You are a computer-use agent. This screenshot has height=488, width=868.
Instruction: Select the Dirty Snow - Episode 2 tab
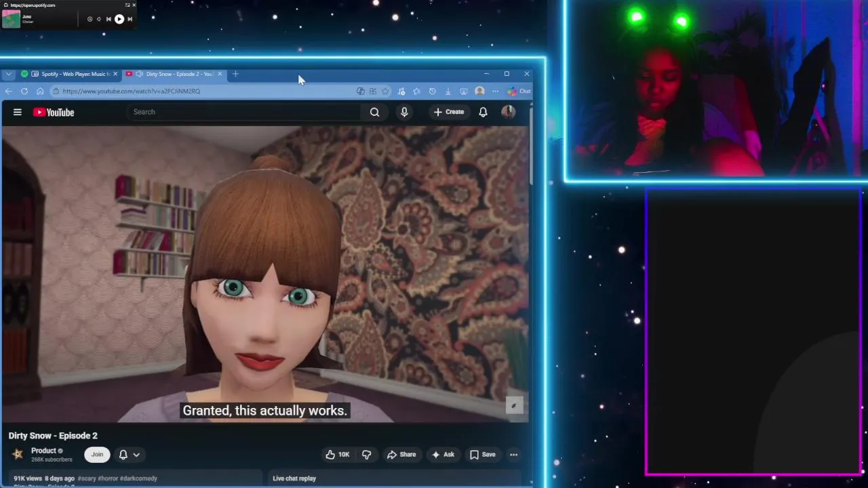click(x=175, y=74)
